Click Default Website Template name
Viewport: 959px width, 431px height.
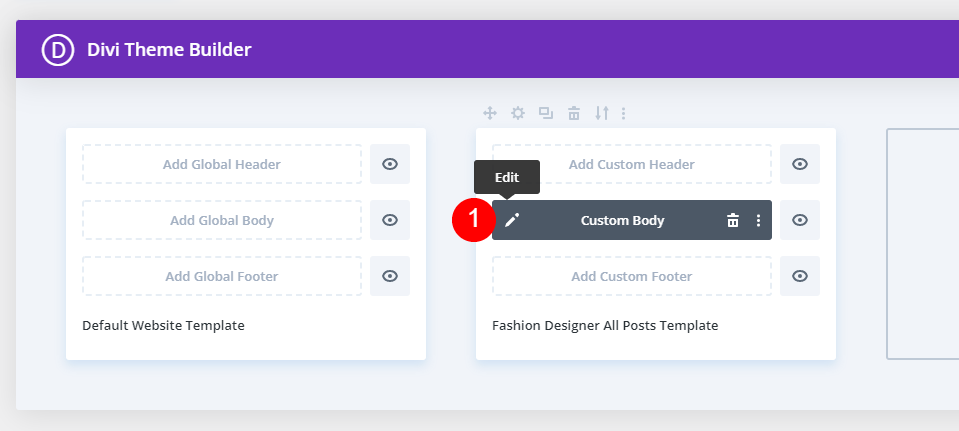(x=163, y=326)
